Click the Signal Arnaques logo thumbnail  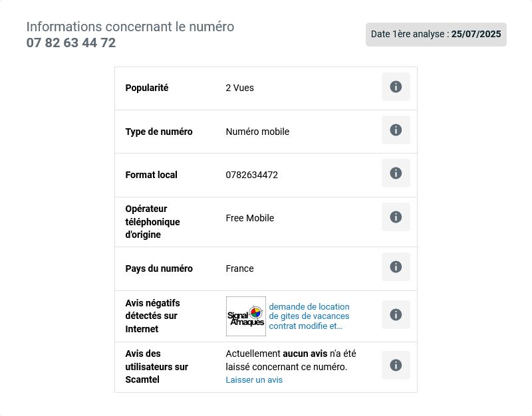pyautogui.click(x=246, y=316)
